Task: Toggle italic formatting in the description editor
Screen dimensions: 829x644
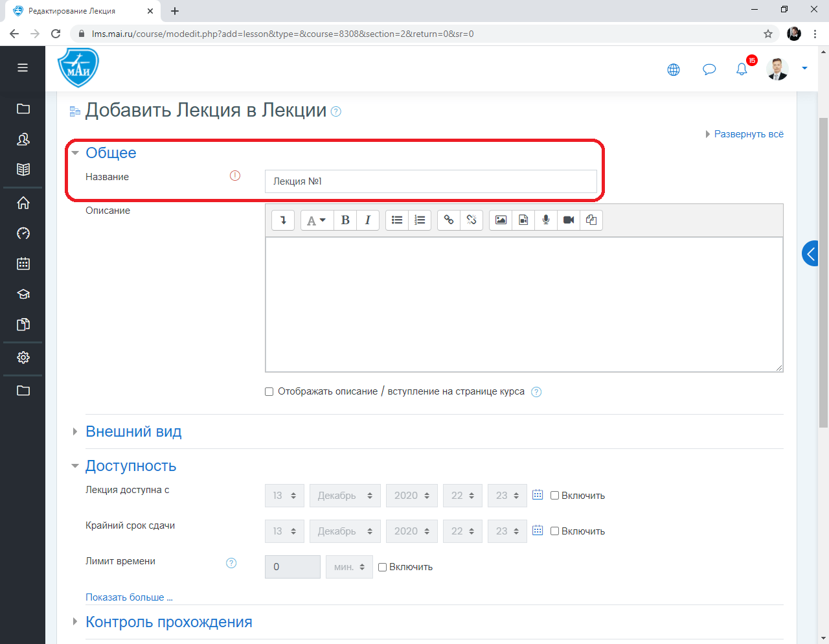Action: [x=368, y=220]
